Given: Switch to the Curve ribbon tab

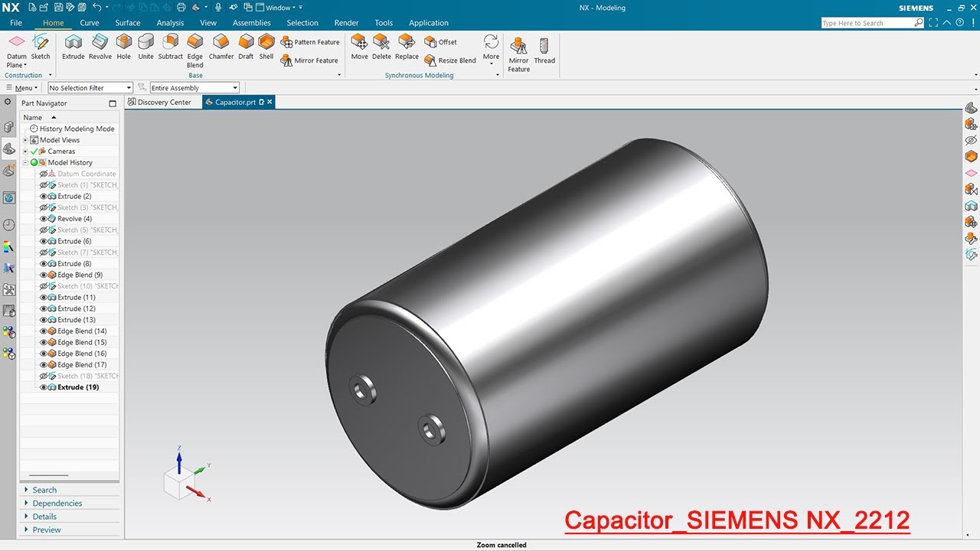Looking at the screenshot, I should (x=90, y=23).
